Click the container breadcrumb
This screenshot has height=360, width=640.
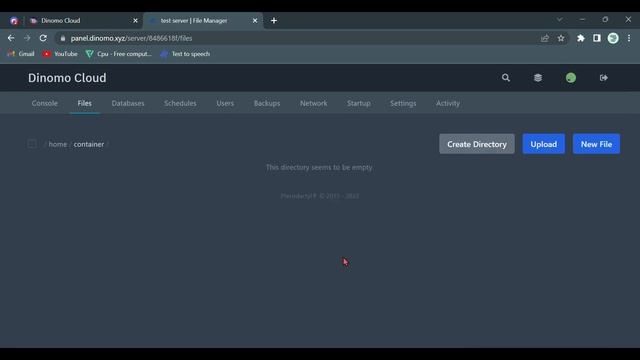89,144
